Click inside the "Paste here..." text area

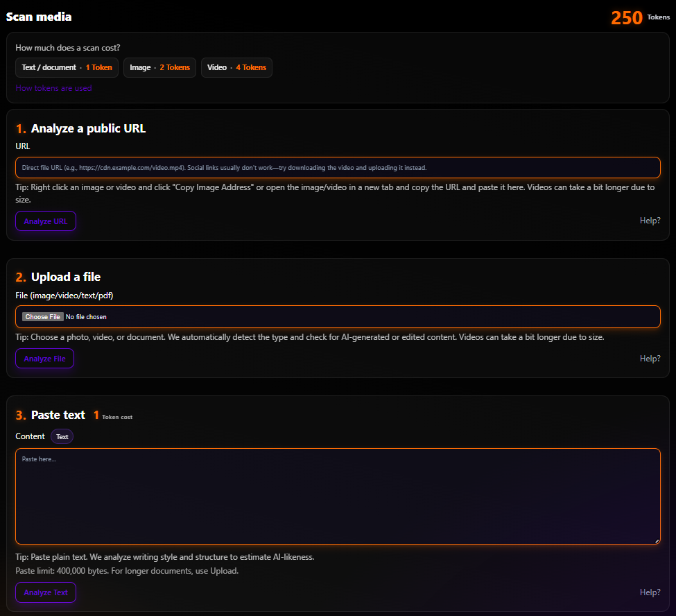tap(338, 496)
